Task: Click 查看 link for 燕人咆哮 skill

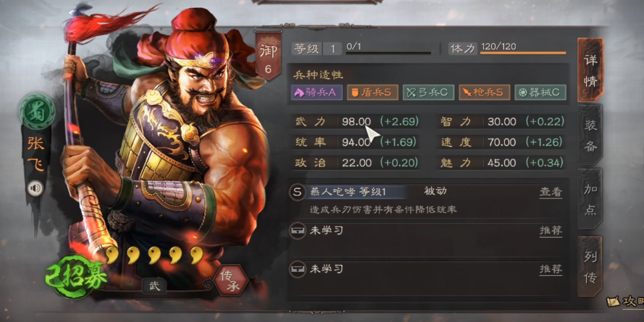Action: (x=551, y=192)
